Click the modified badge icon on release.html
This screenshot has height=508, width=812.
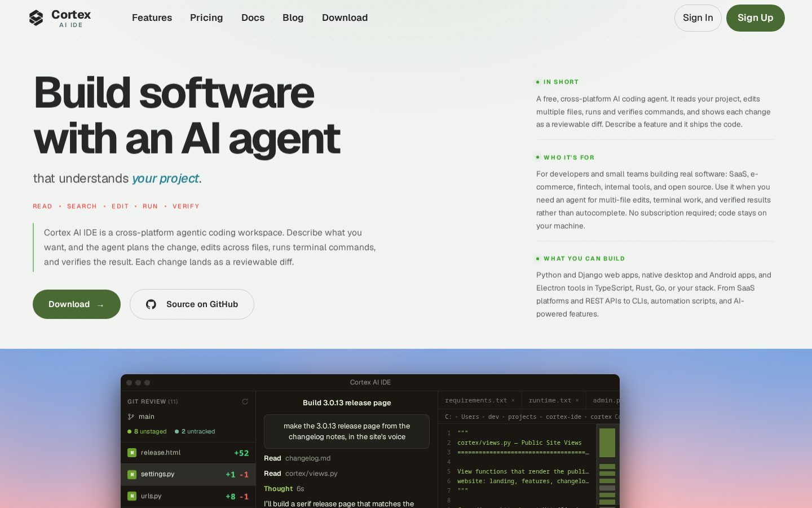pyautogui.click(x=132, y=453)
